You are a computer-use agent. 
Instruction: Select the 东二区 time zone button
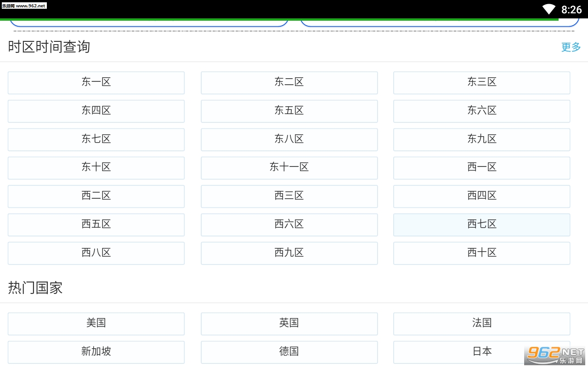[x=289, y=82]
